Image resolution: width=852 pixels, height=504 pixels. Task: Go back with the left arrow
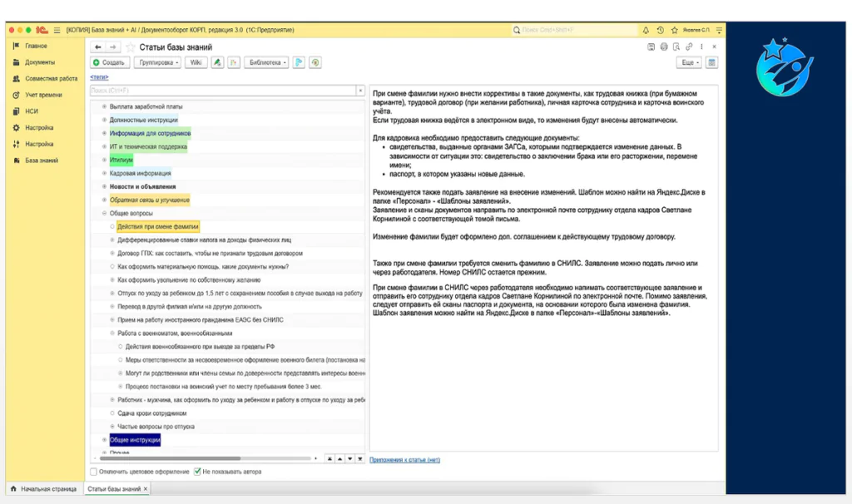point(98,47)
